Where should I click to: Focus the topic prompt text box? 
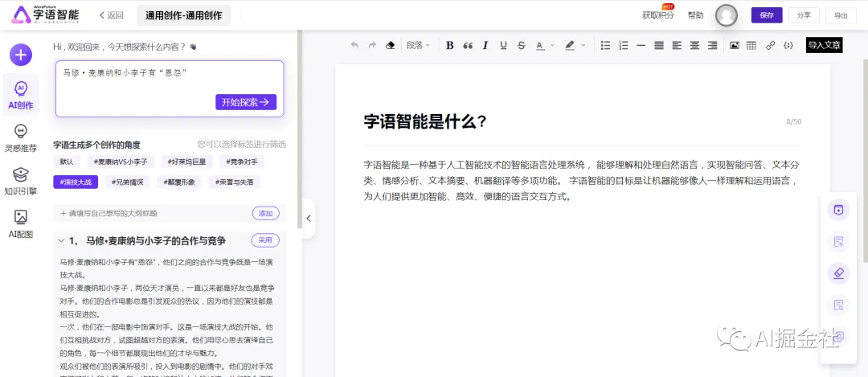click(x=170, y=88)
